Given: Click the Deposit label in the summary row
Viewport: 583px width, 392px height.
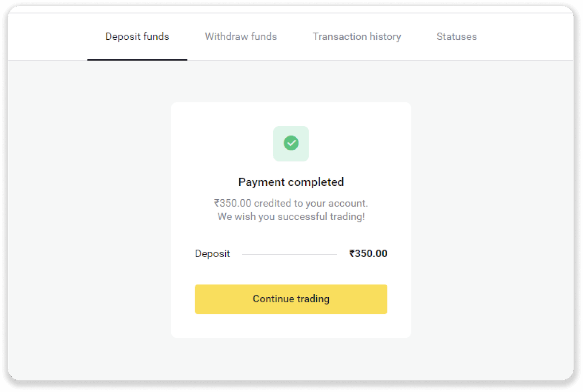Looking at the screenshot, I should 212,254.
